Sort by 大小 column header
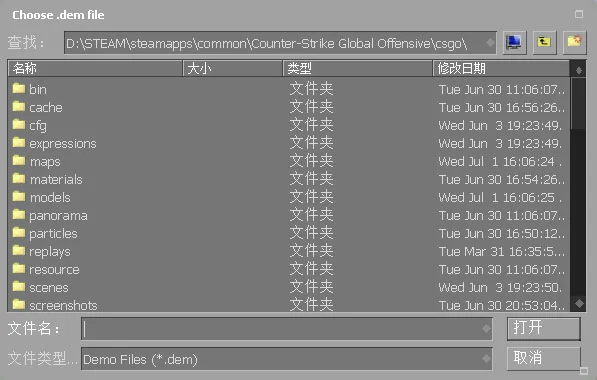Screen dimensions: 597x380 pos(233,69)
